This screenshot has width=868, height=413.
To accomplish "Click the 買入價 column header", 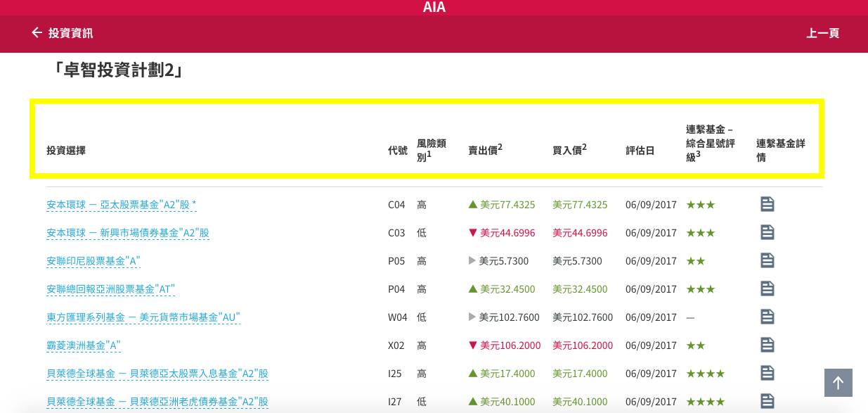I will pyautogui.click(x=569, y=149).
